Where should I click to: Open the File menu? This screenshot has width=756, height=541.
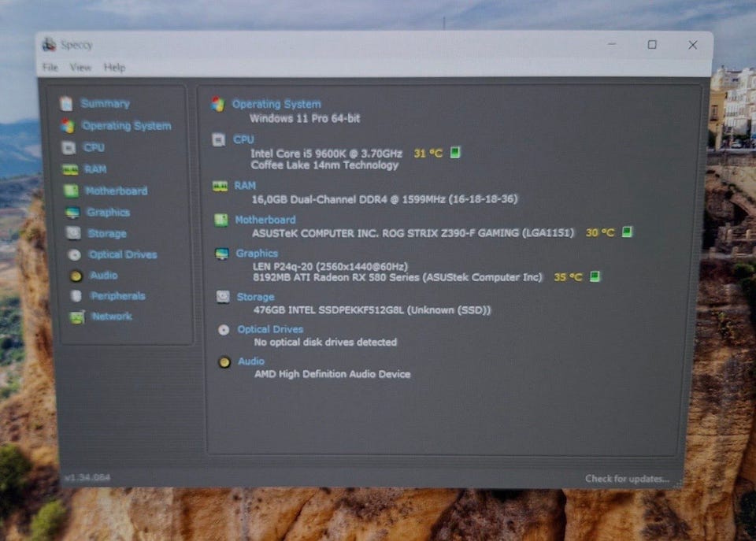(50, 67)
